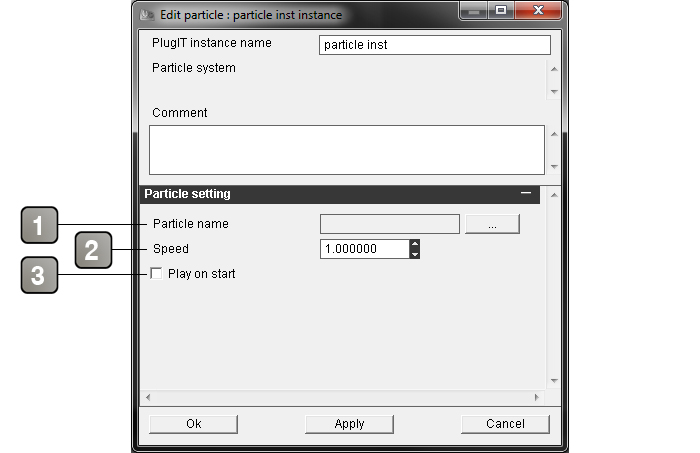This screenshot has height=453, width=700.
Task: Click horizontal scrollbar right arrow
Action: pyautogui.click(x=537, y=397)
